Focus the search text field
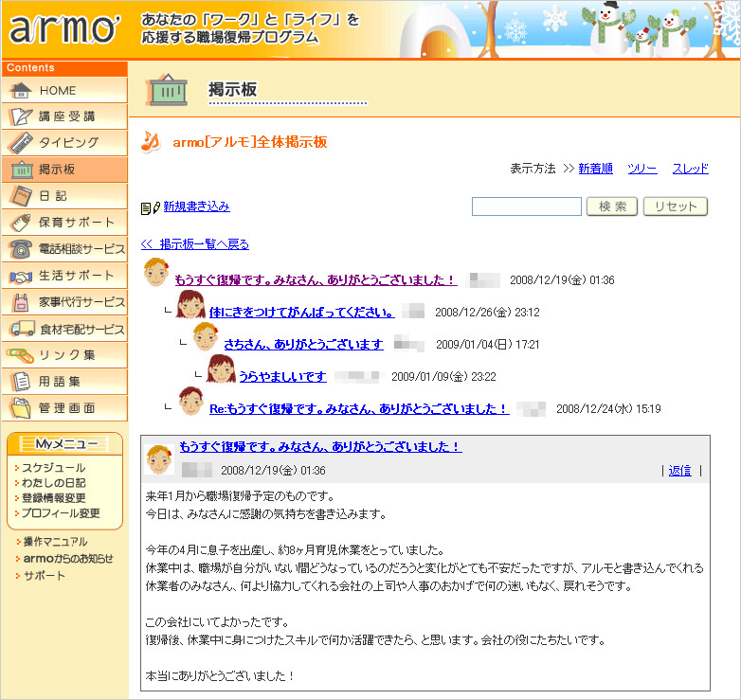 coord(527,206)
